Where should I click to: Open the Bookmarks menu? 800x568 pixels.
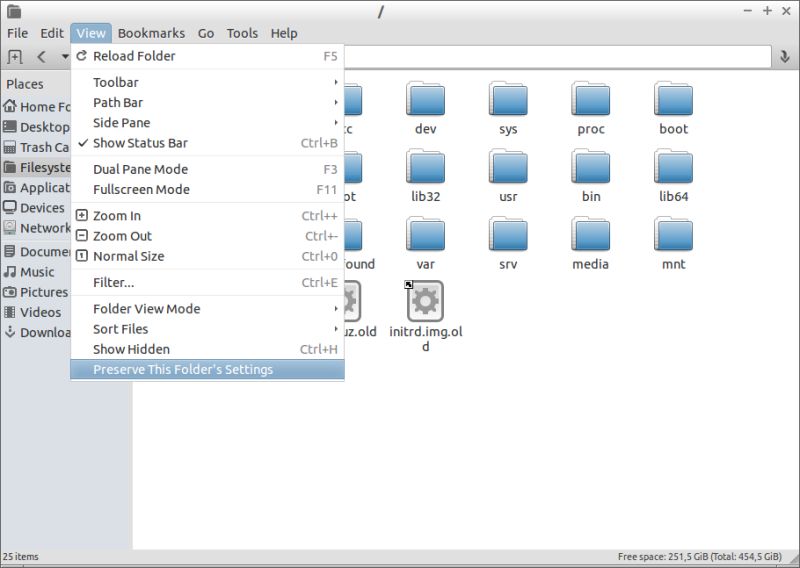pyautogui.click(x=151, y=33)
